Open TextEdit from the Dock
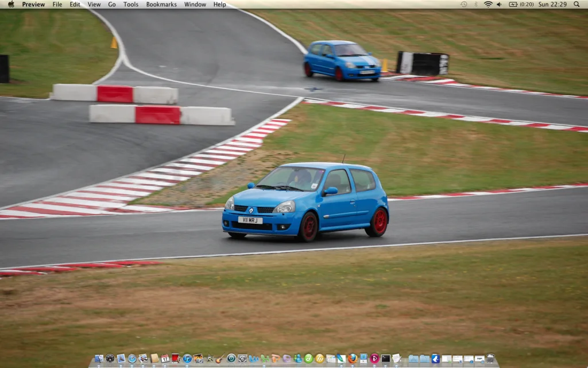Viewport: 588px width, 368px height. click(396, 359)
